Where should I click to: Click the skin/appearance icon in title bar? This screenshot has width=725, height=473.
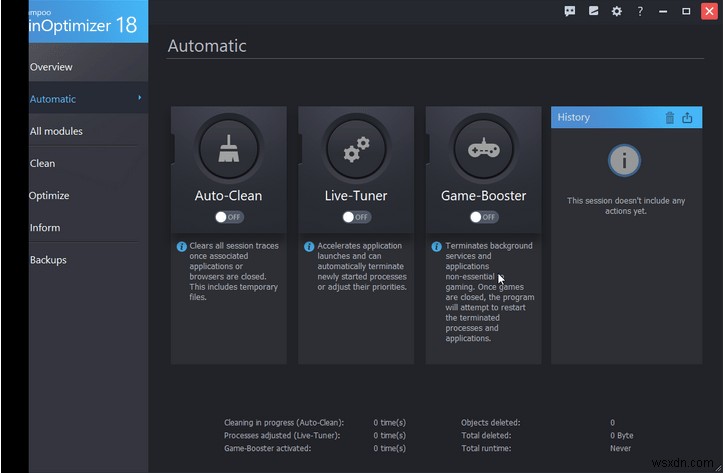593,11
